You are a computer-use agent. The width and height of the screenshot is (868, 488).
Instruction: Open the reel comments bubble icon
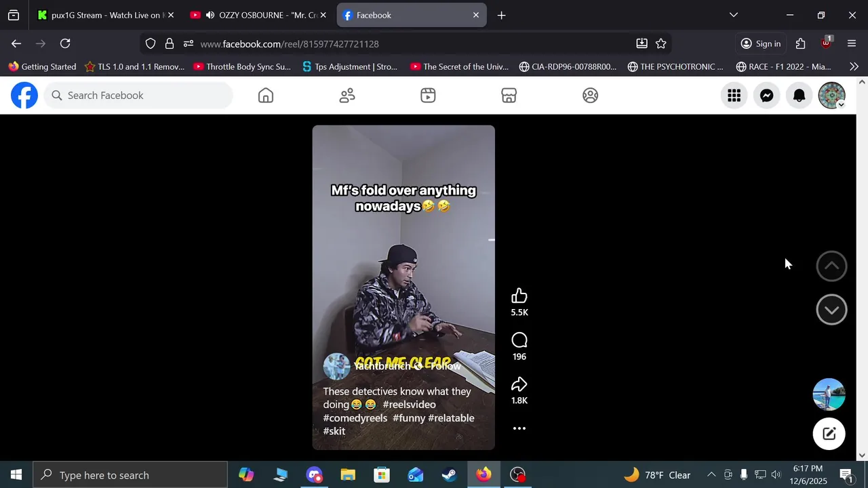click(519, 340)
